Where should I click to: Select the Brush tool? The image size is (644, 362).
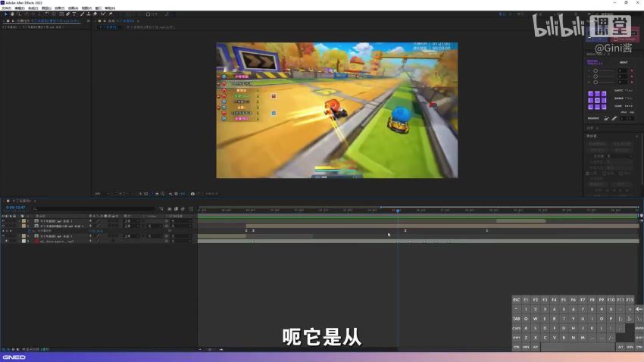82,14
